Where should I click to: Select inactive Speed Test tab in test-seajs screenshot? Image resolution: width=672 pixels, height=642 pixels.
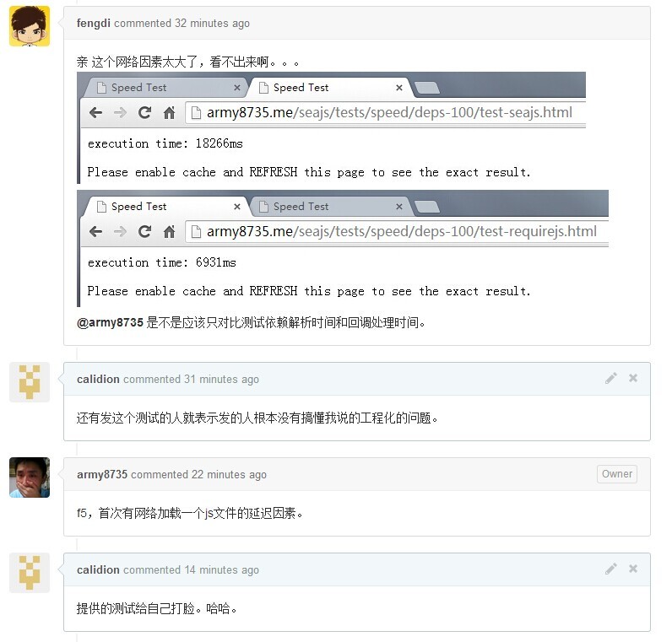(165, 88)
